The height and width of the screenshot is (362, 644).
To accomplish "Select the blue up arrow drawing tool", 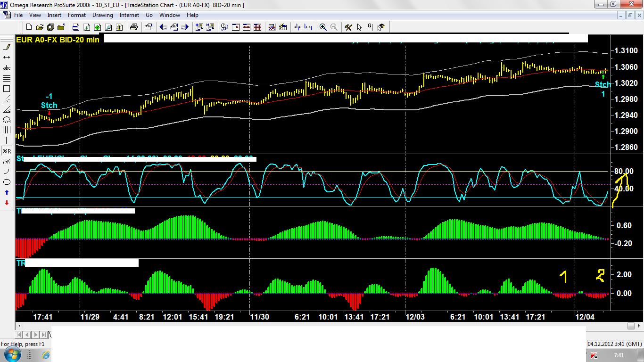I will [7, 192].
